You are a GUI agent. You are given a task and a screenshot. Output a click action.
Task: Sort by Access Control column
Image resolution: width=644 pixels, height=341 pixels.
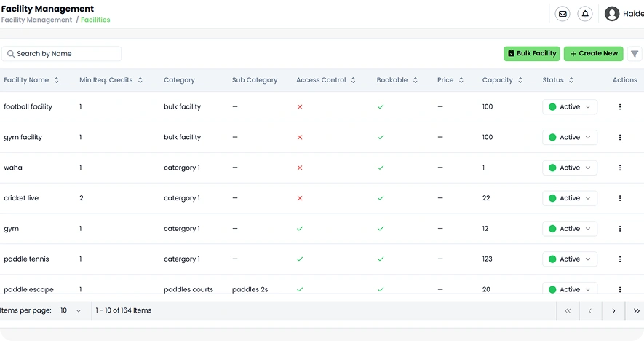(x=353, y=80)
